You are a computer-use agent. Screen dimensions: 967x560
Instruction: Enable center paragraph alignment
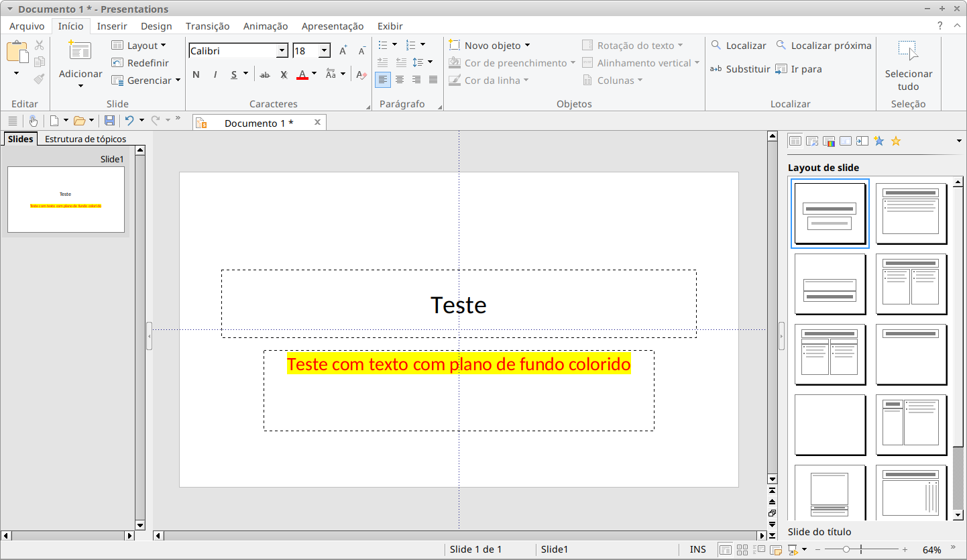400,80
